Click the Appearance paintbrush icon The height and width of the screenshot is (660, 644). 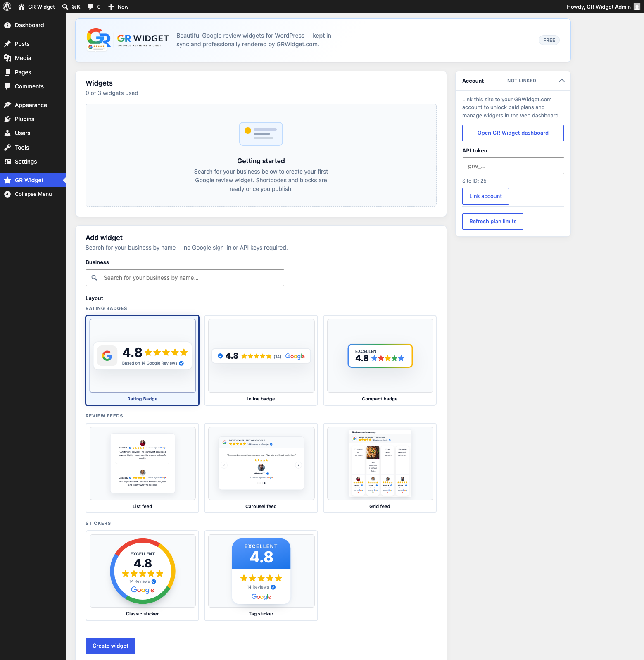(7, 105)
